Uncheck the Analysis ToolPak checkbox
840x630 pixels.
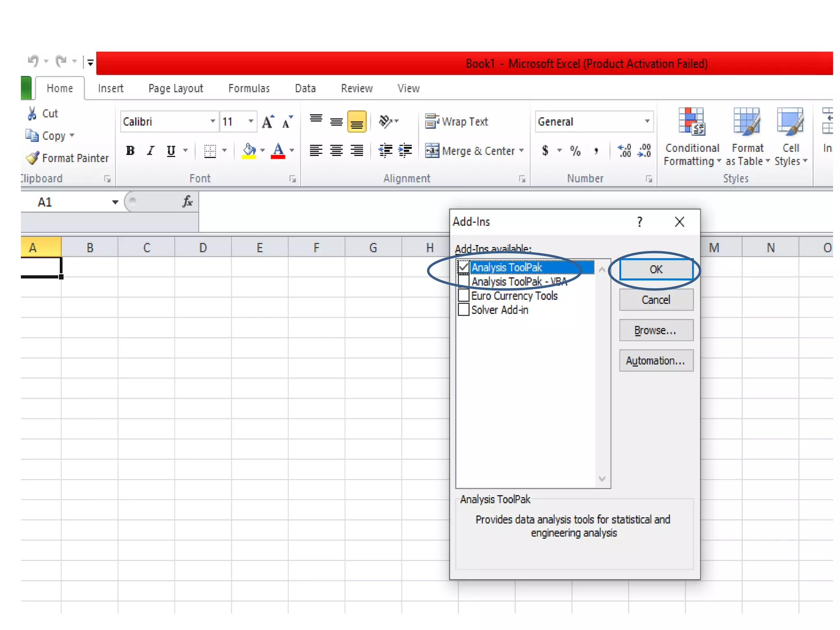click(x=463, y=267)
